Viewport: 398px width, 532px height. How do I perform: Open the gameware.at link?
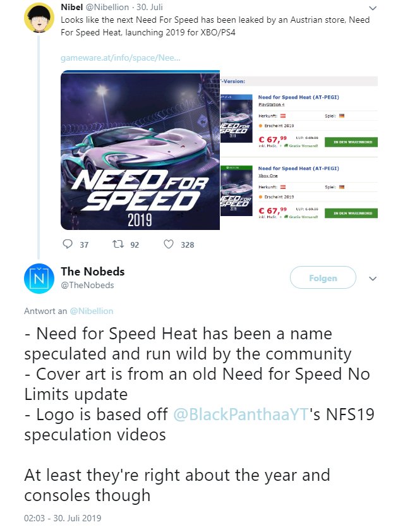coord(121,57)
